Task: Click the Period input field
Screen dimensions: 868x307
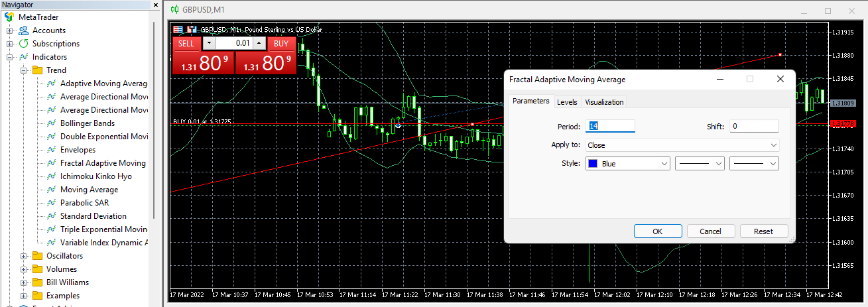Action: click(x=610, y=126)
